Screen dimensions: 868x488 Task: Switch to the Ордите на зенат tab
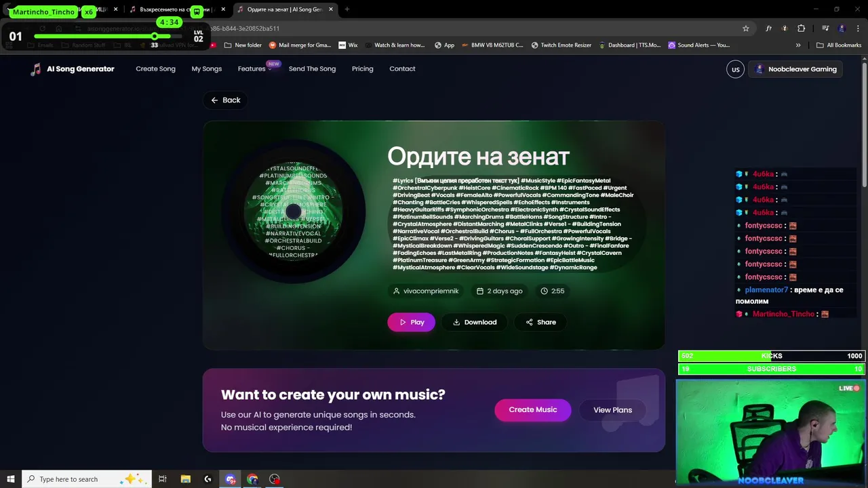pos(283,9)
